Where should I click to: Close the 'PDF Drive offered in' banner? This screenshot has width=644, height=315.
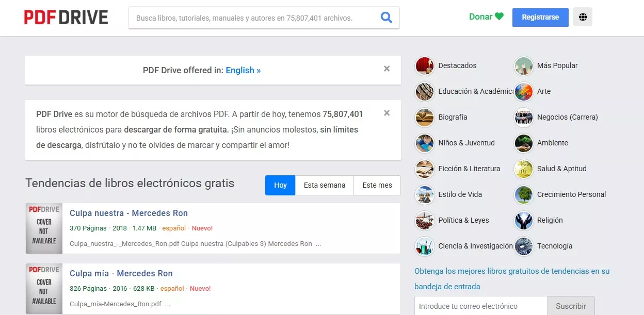(387, 69)
